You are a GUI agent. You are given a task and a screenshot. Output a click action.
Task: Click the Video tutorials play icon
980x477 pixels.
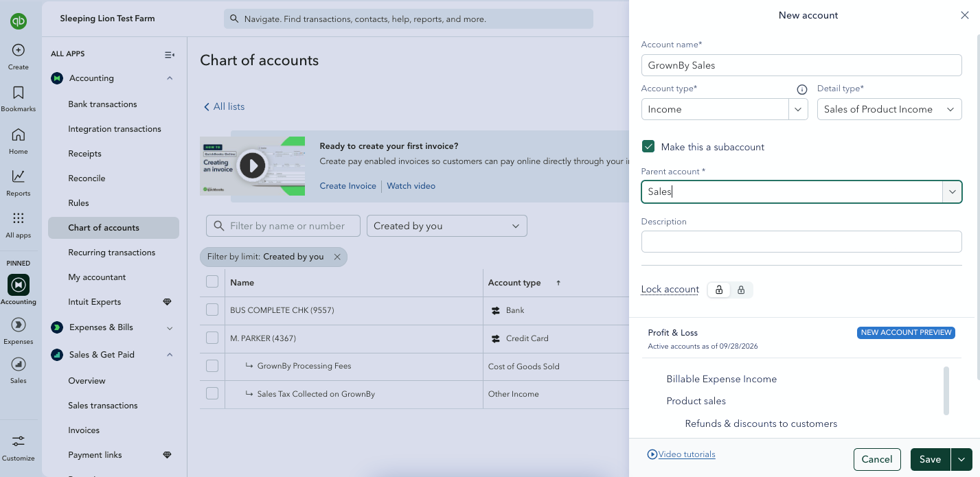pyautogui.click(x=652, y=454)
